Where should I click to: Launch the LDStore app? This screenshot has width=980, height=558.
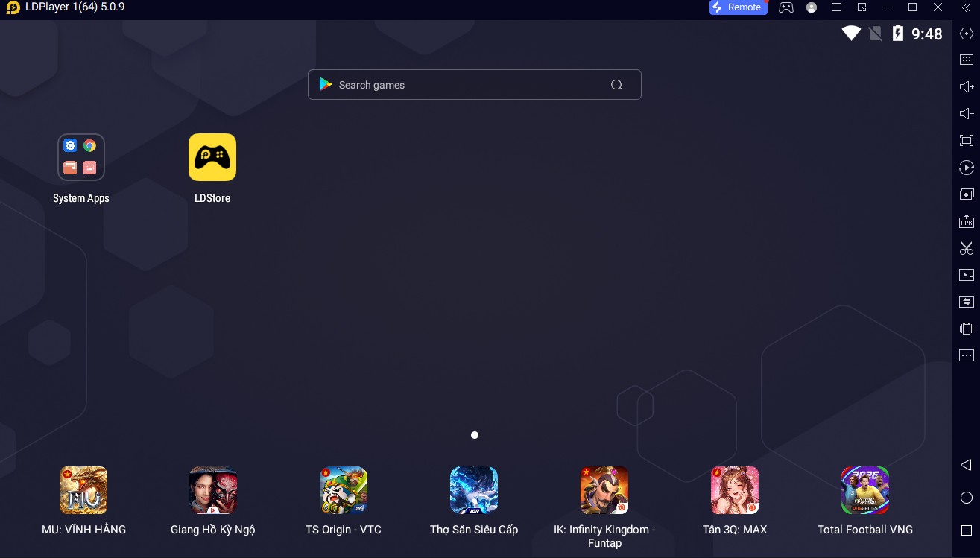212,157
